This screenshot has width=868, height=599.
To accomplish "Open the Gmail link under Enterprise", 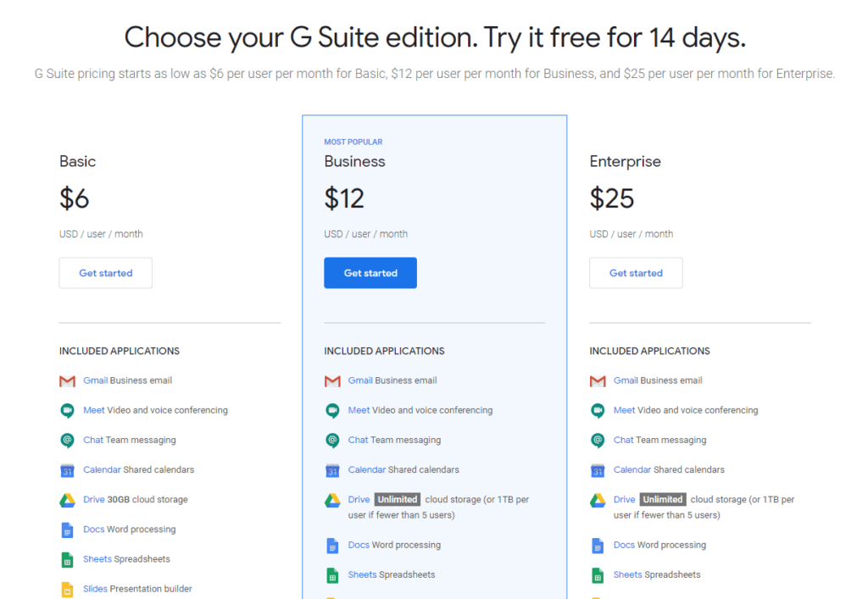I will tap(626, 380).
